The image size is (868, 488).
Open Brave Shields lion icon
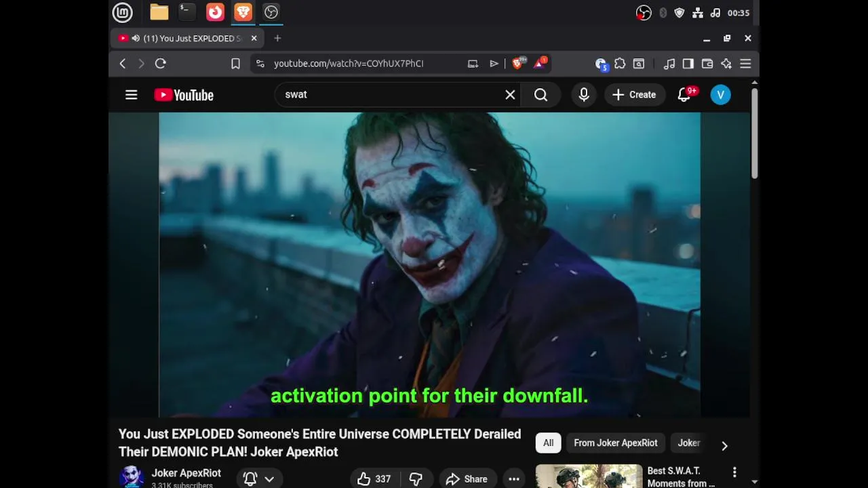point(518,63)
